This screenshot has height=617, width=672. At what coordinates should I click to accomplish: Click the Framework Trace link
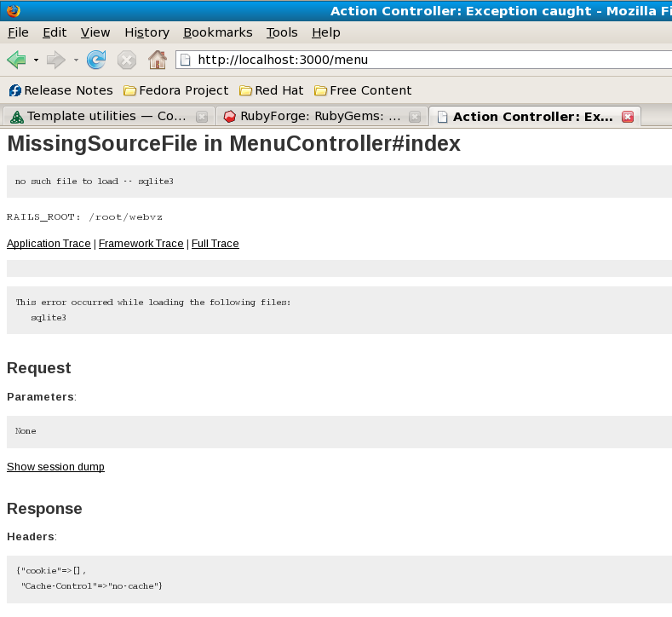[x=141, y=244]
